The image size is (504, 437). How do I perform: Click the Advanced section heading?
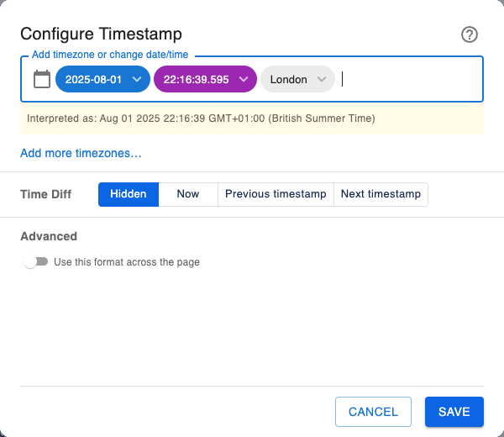pos(49,236)
